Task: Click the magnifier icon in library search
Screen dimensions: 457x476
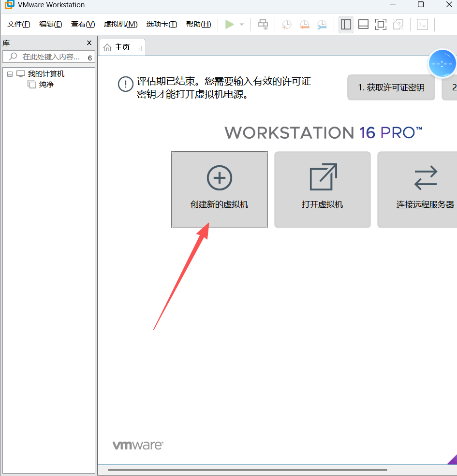Action: [13, 57]
